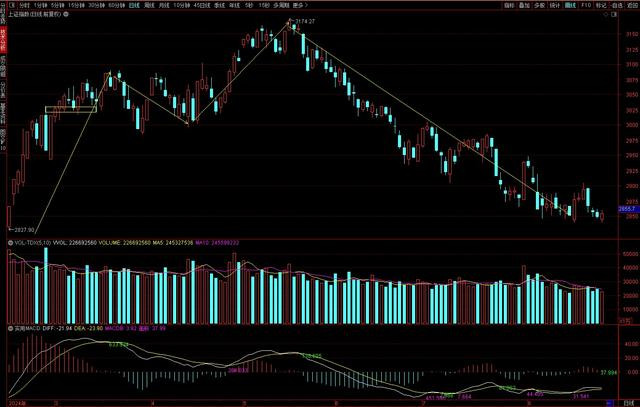The width and height of the screenshot is (640, 407).
Task: Click the 2024年 date label on time axis
Action: [x=18, y=403]
